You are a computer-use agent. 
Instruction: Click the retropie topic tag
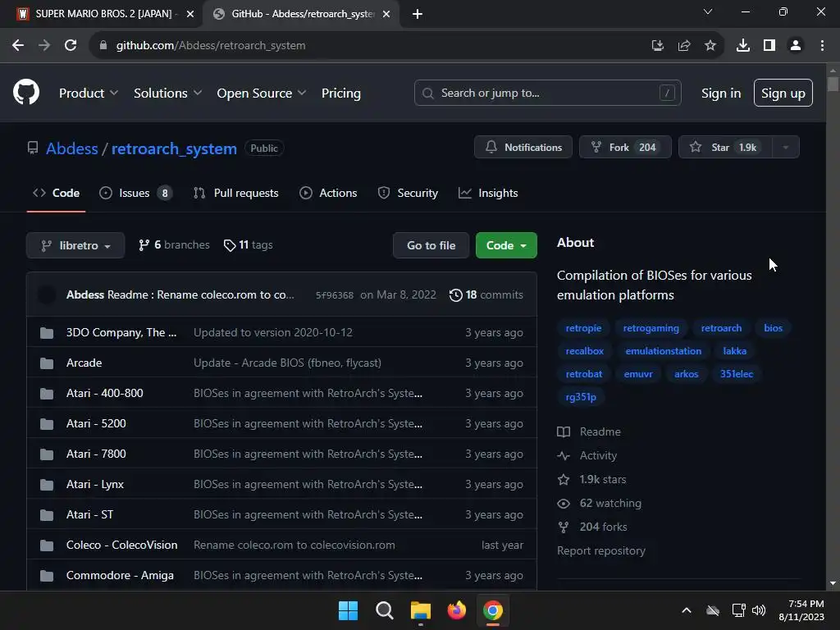(x=583, y=328)
